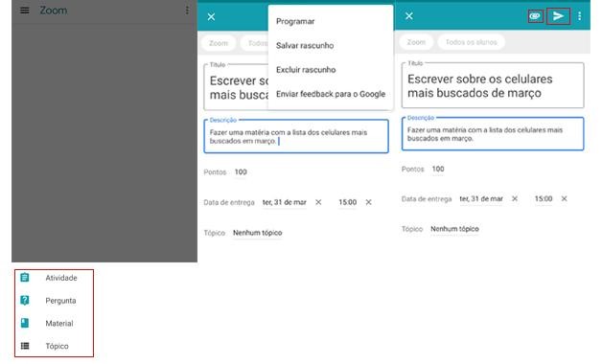The image size is (602, 364).
Task: Click the Título field in right editor
Action: click(493, 85)
